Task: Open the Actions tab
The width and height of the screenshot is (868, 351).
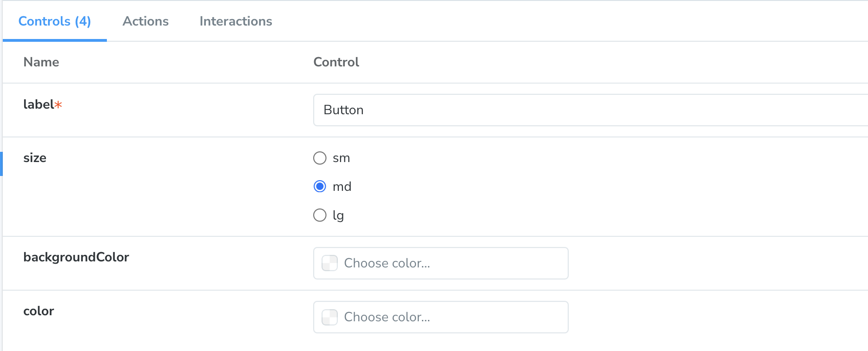Action: point(145,21)
